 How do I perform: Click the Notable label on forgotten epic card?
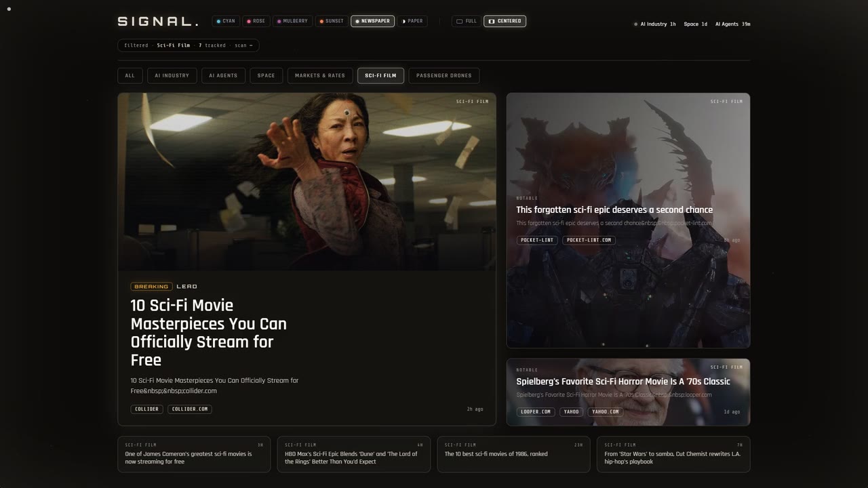pos(527,199)
